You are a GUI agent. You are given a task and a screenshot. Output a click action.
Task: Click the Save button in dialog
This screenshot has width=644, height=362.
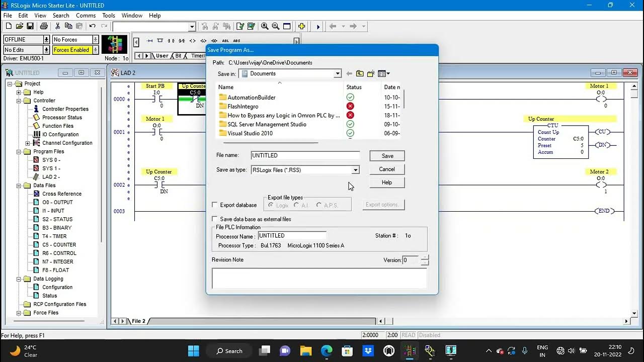[387, 156]
